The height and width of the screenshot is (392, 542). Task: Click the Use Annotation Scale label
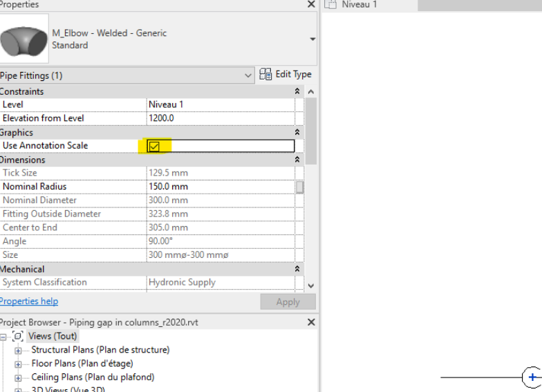tap(45, 145)
